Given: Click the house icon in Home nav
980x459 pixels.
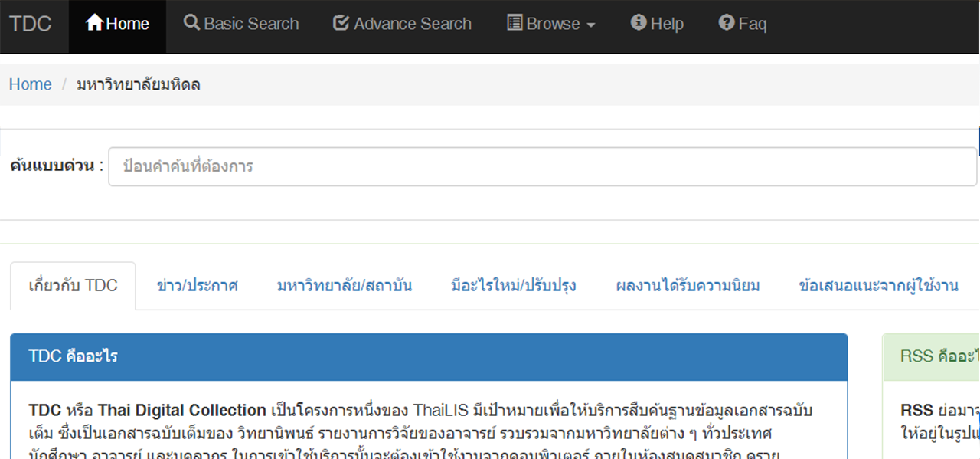Looking at the screenshot, I should 94,23.
